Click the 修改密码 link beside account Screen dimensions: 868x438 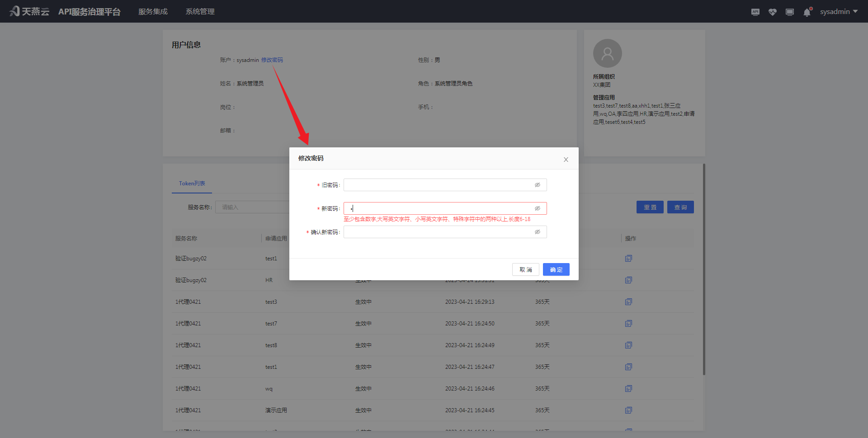272,60
